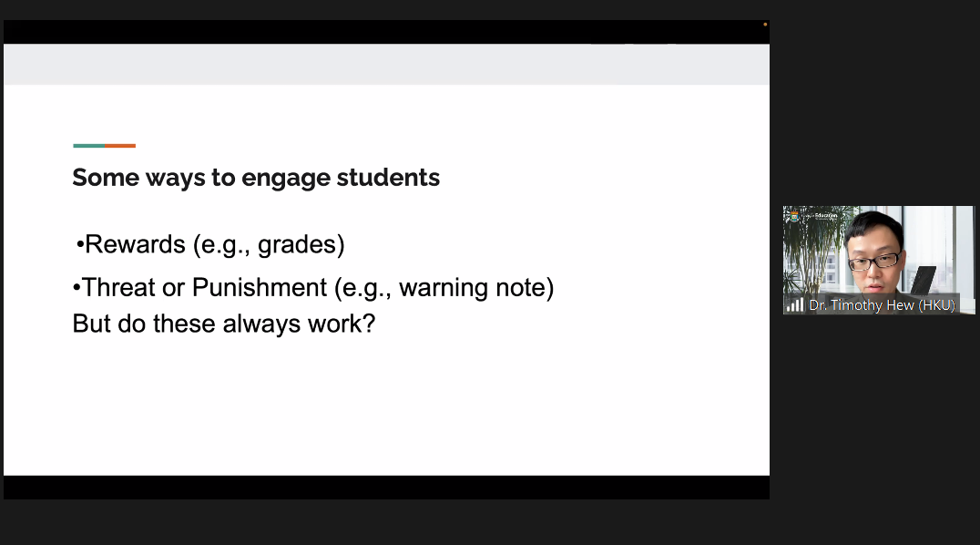
Task: Click the orange dot at slide corner
Action: click(765, 25)
